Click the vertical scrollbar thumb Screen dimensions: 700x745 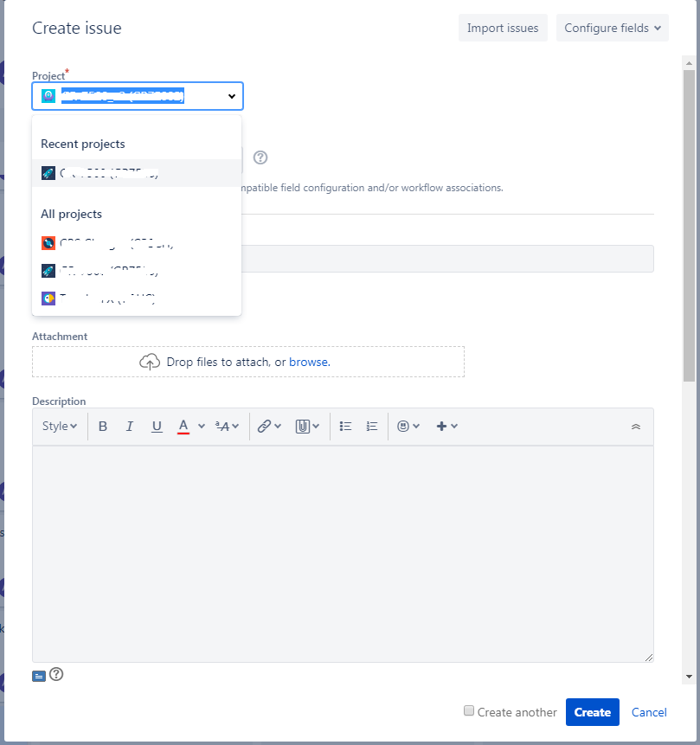689,226
